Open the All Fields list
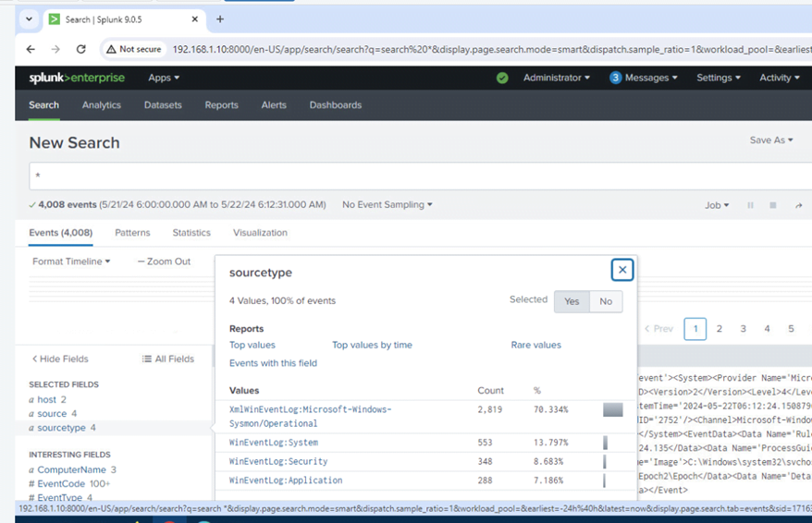Image resolution: width=812 pixels, height=523 pixels. (x=168, y=359)
